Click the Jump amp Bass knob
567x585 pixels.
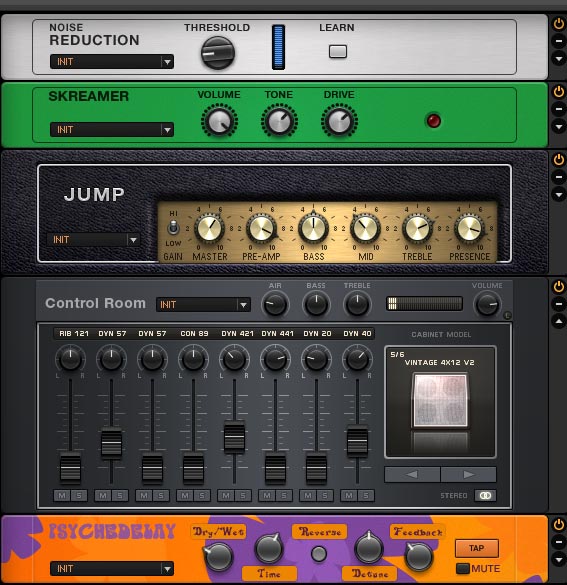coord(313,228)
